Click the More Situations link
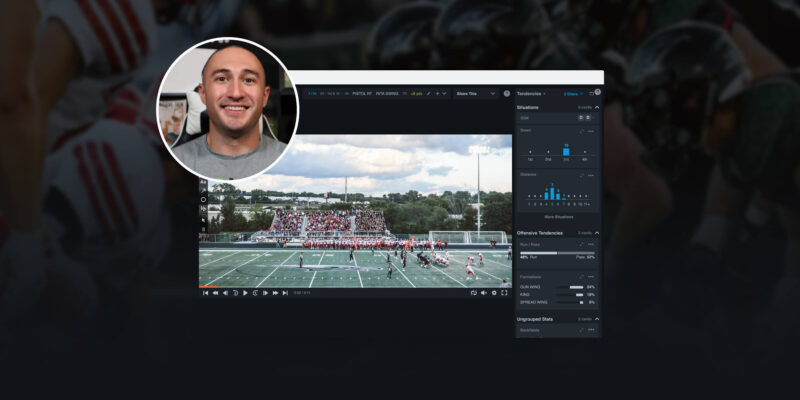 pos(558,217)
